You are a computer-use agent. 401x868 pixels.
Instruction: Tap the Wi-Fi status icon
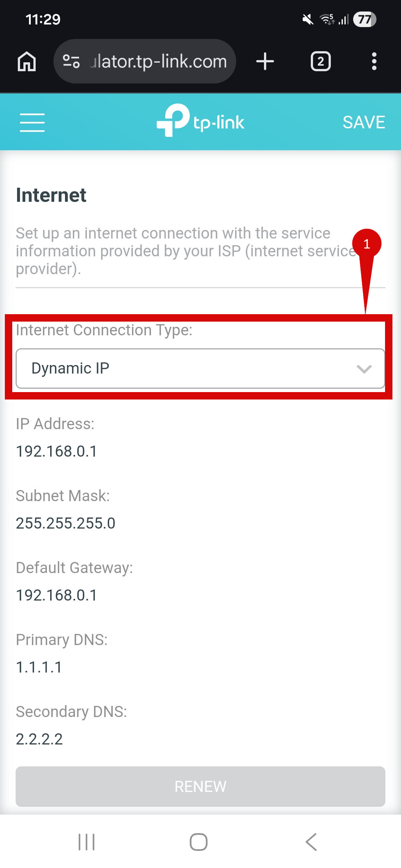click(327, 19)
